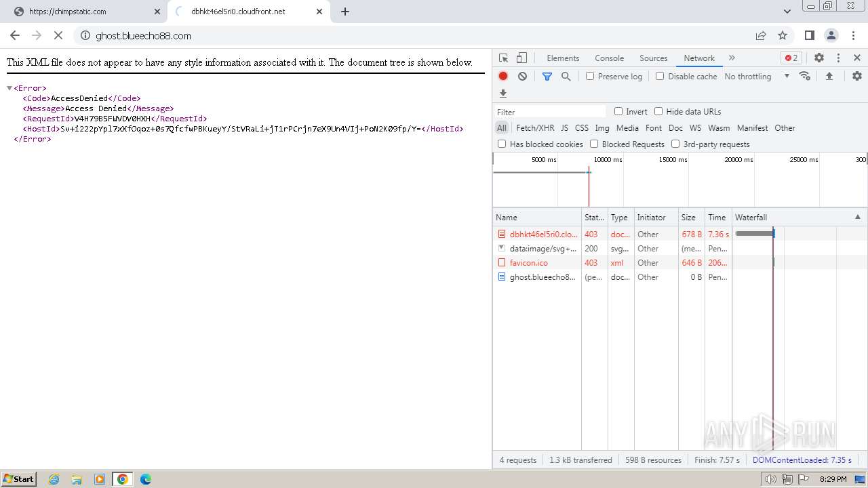The width and height of the screenshot is (868, 488).
Task: Select the Network tab
Action: tap(699, 58)
